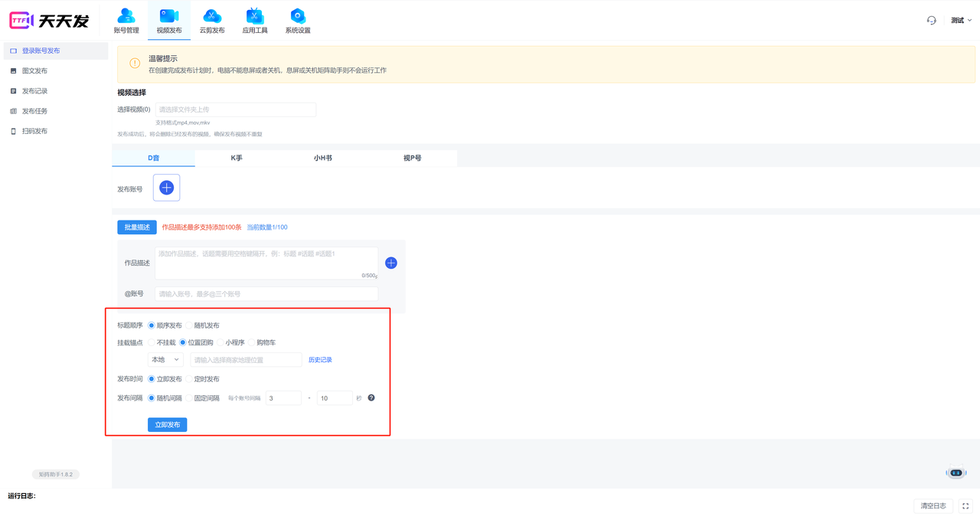Click the headset customer service icon
This screenshot has height=523, width=980.
coord(931,21)
